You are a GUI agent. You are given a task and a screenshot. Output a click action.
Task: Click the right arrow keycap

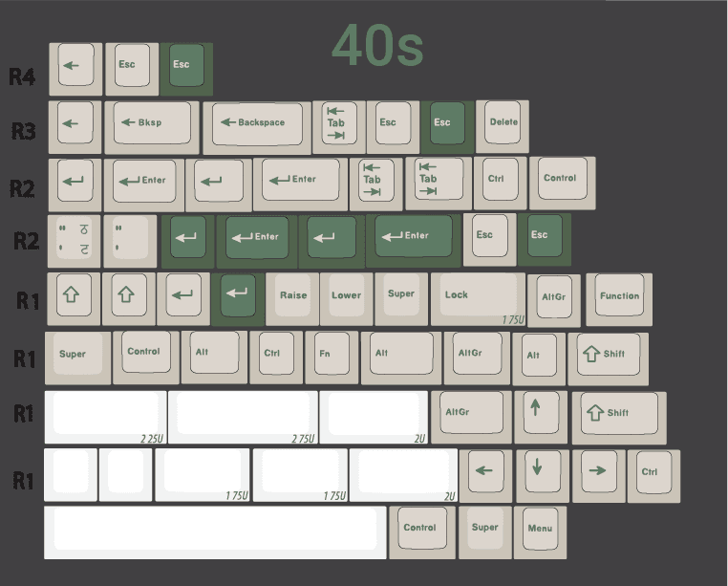(x=597, y=473)
